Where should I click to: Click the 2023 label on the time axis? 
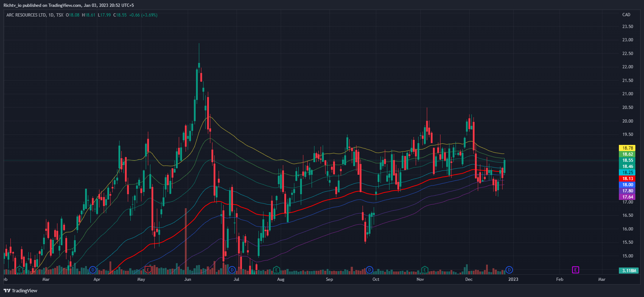pyautogui.click(x=513, y=279)
